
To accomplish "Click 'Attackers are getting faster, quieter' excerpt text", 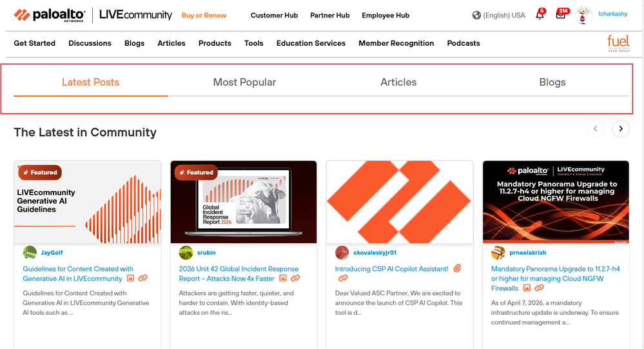I will click(236, 303).
